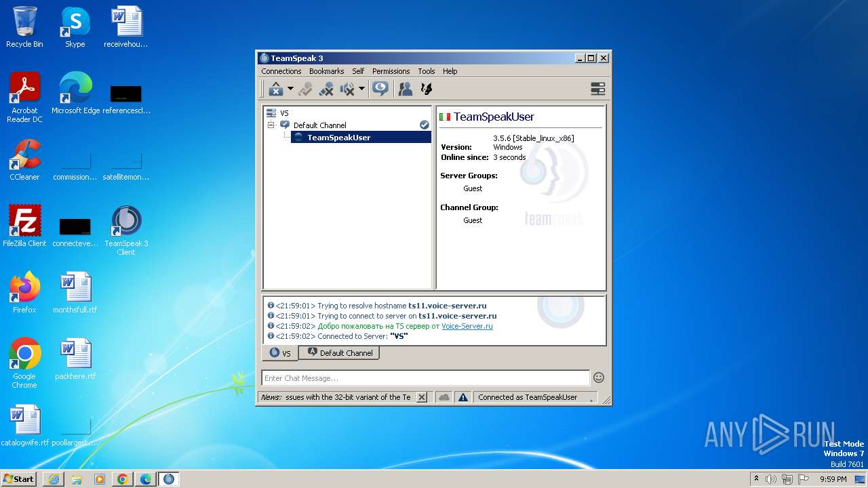The image size is (868, 488).
Task: Open the Connections menu
Action: pyautogui.click(x=281, y=71)
